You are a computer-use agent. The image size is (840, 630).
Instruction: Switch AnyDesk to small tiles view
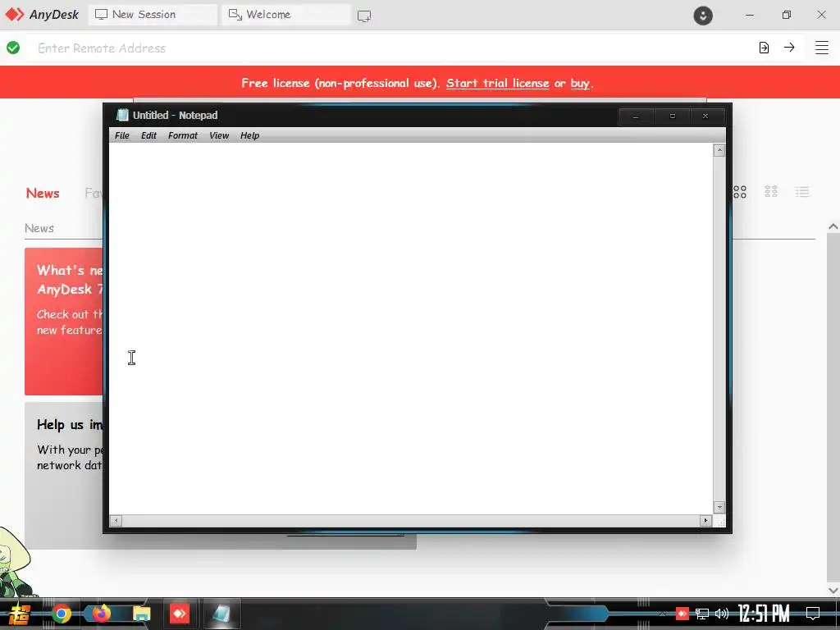tap(771, 192)
